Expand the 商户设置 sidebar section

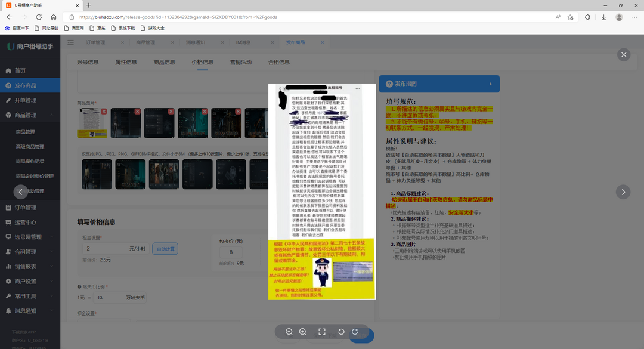point(30,281)
